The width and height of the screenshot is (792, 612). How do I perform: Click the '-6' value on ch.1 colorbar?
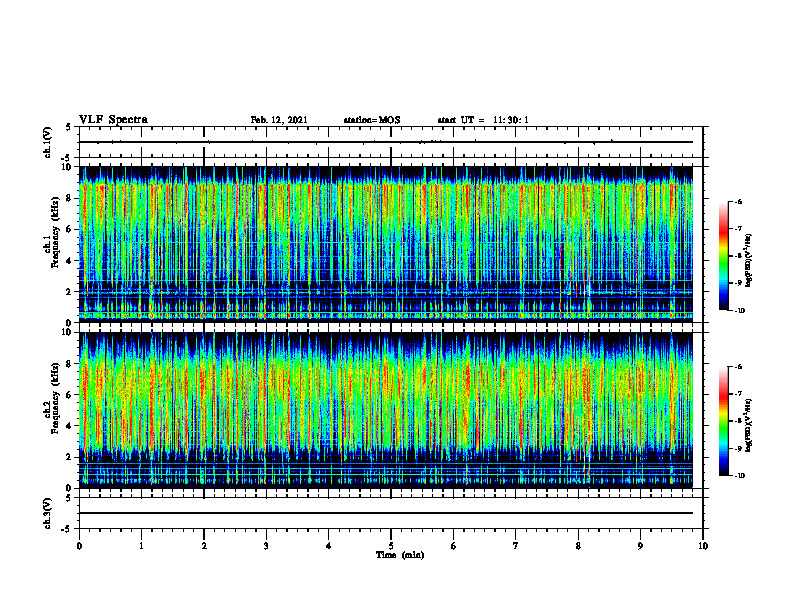point(738,201)
